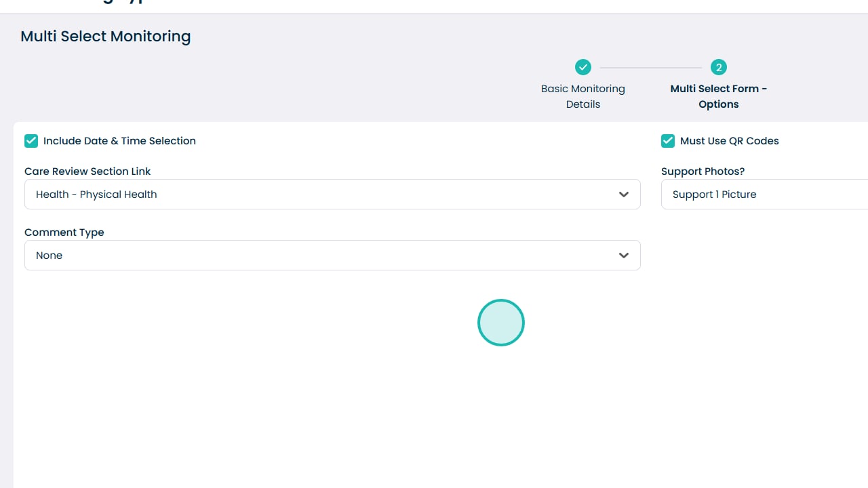The width and height of the screenshot is (868, 488).
Task: Expand the Comment Type dropdown showing None
Action: point(332,256)
